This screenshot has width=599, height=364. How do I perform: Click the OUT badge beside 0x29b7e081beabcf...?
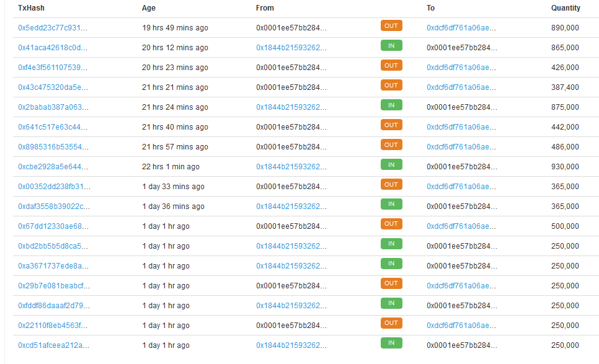(x=391, y=283)
